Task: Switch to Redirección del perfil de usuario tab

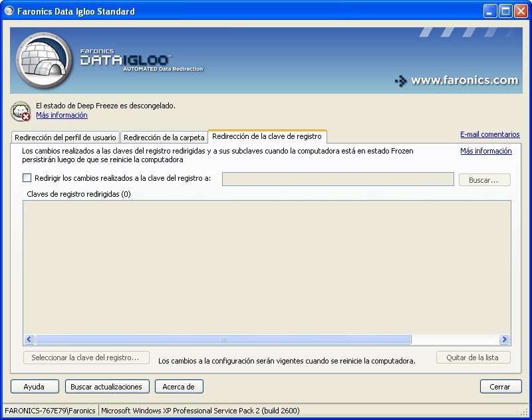Action: [x=65, y=138]
